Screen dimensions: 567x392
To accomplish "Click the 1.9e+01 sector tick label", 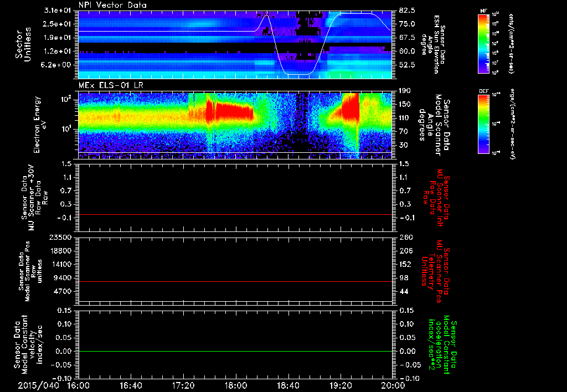I will coord(57,38).
